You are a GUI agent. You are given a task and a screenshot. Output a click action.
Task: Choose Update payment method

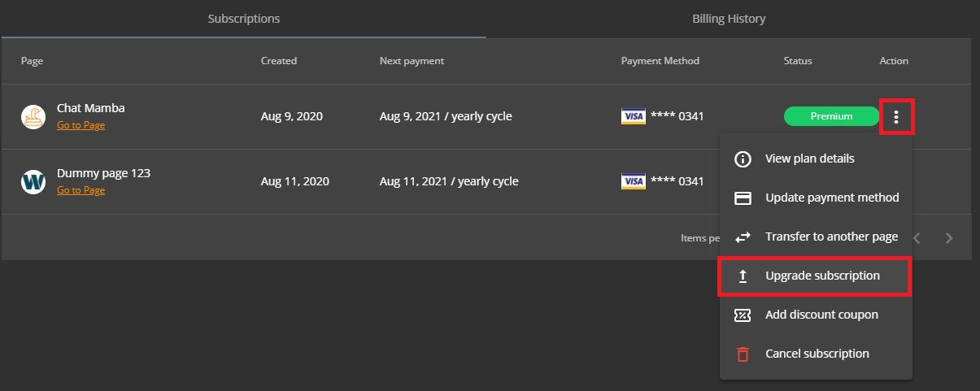pos(816,198)
